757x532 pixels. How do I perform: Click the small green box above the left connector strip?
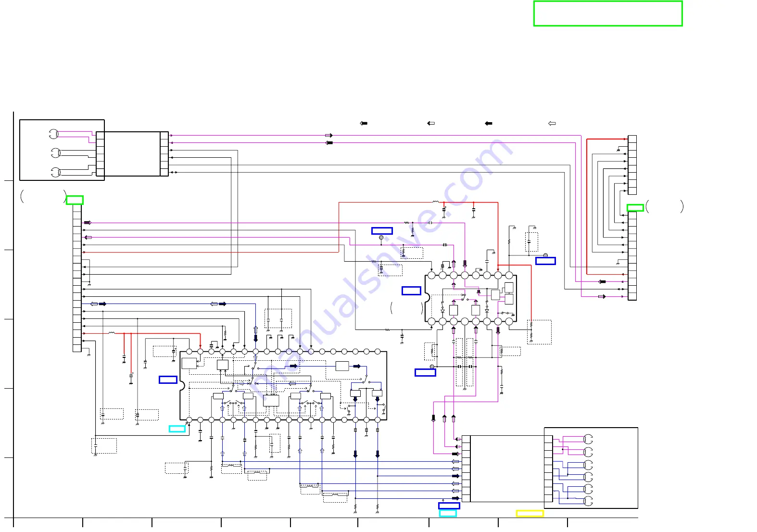(x=75, y=200)
